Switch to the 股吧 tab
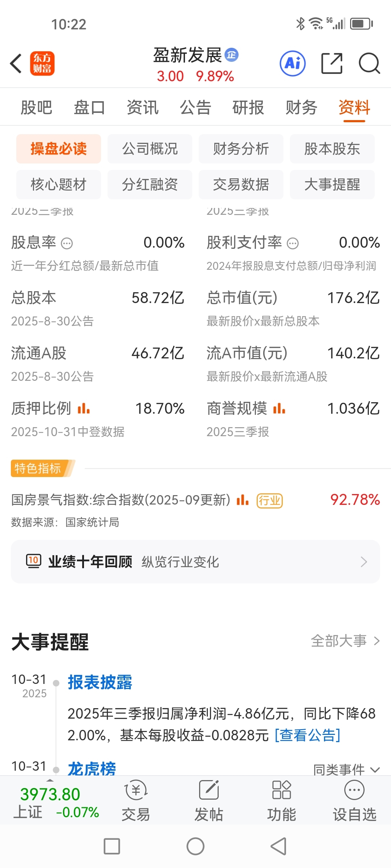 (36, 107)
